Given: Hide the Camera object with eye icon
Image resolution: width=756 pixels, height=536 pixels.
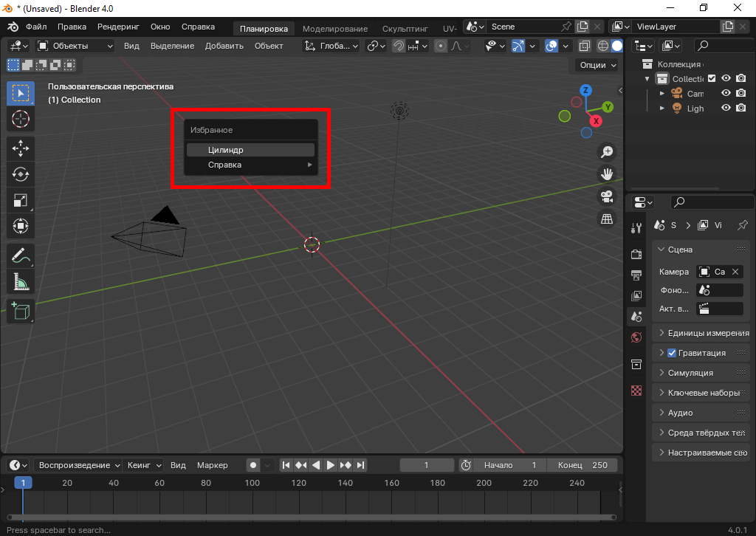Looking at the screenshot, I should (x=726, y=94).
